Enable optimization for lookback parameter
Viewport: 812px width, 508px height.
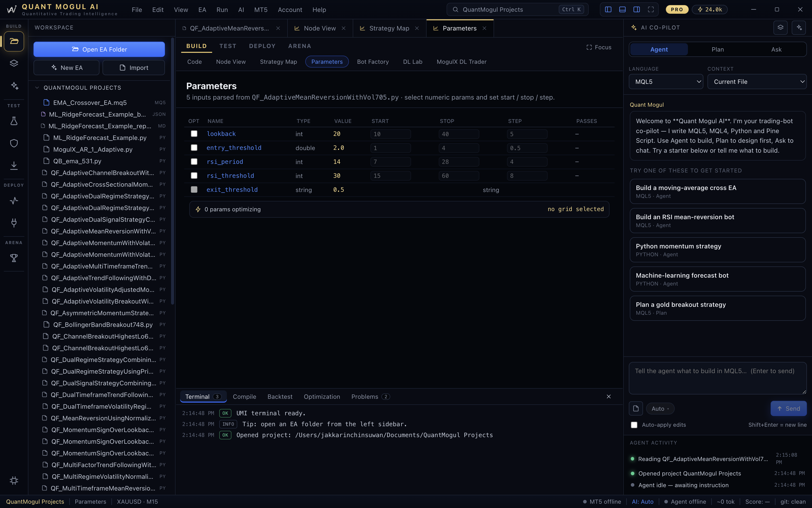pos(194,134)
